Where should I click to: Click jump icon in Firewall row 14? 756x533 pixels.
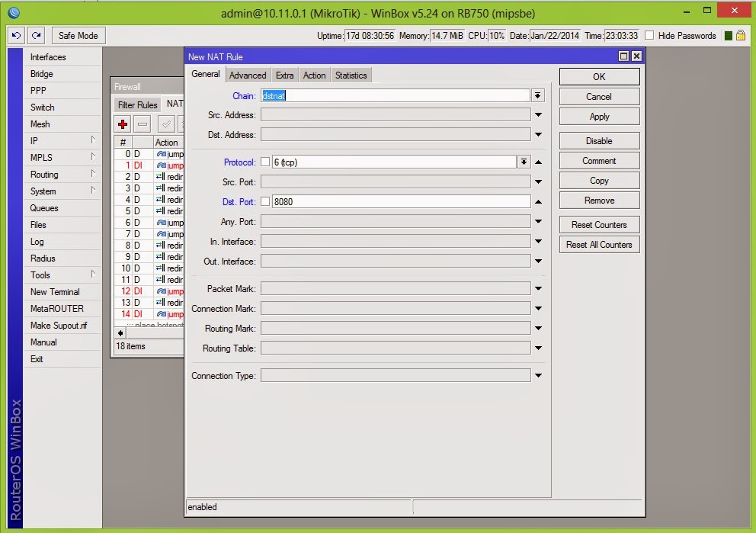tap(161, 314)
